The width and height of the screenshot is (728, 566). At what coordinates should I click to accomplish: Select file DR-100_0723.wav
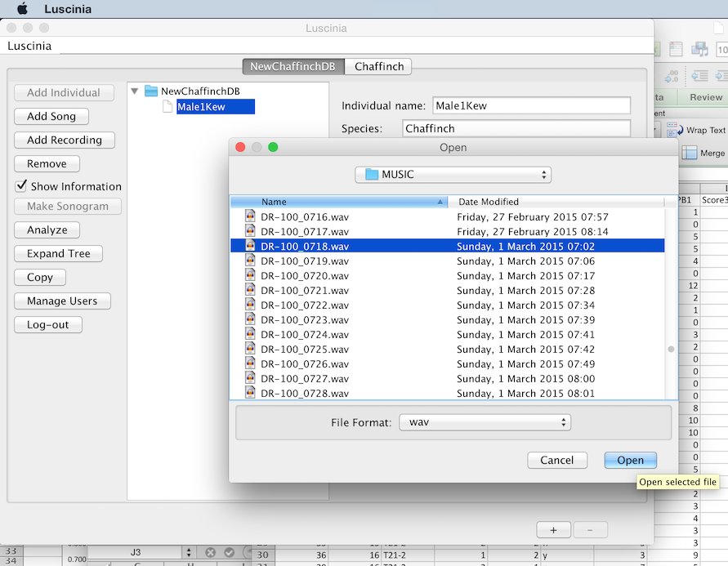tap(448, 319)
